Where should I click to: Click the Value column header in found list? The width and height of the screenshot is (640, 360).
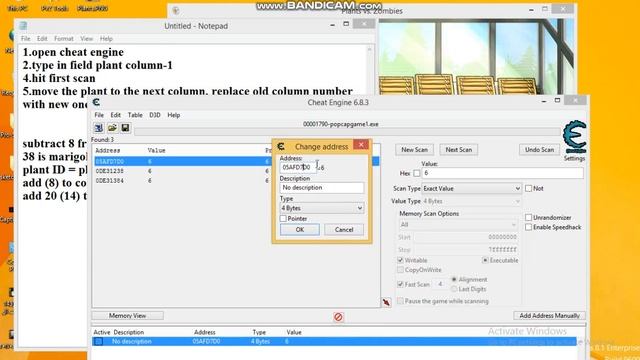[x=156, y=151]
